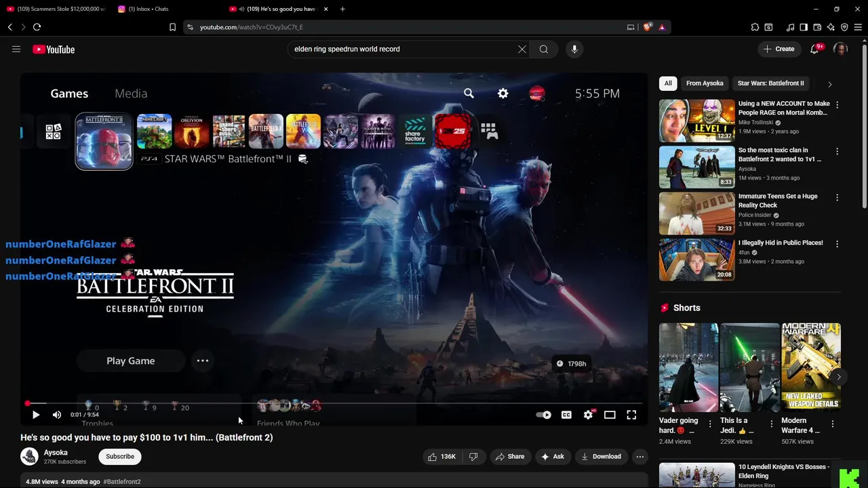The height and width of the screenshot is (488, 868).
Task: Play the video
Action: 36,415
